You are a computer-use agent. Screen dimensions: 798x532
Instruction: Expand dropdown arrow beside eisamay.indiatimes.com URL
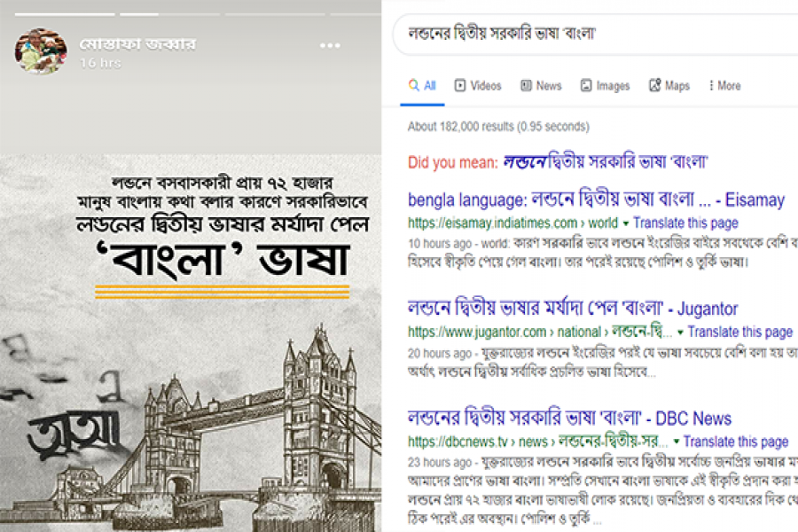click(x=626, y=223)
